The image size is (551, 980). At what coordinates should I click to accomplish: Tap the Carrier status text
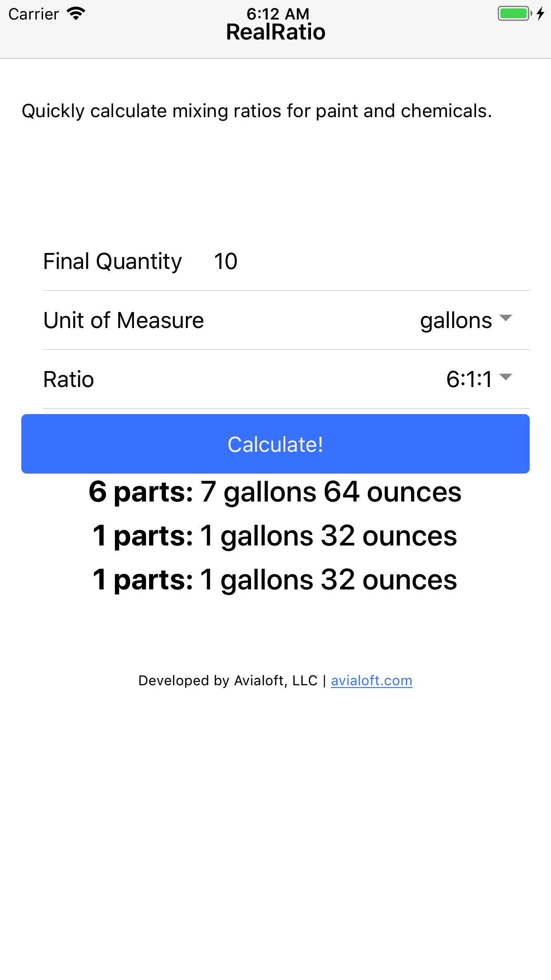34,14
